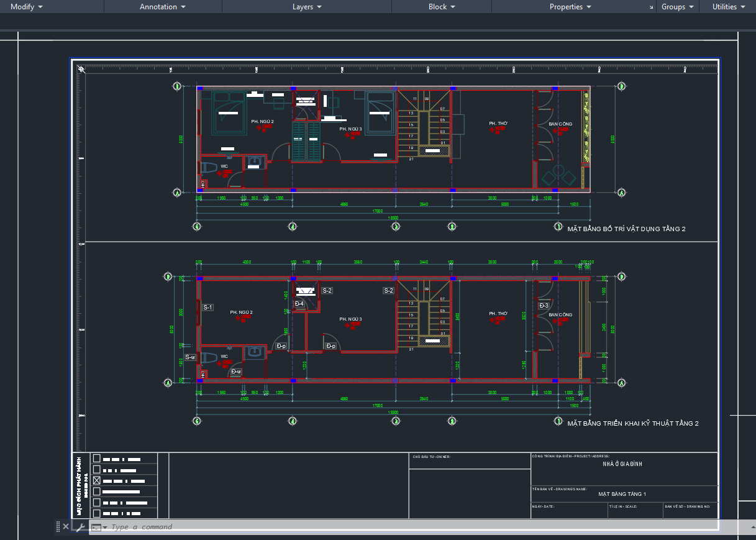
Task: Close the command line window
Action: 66,526
